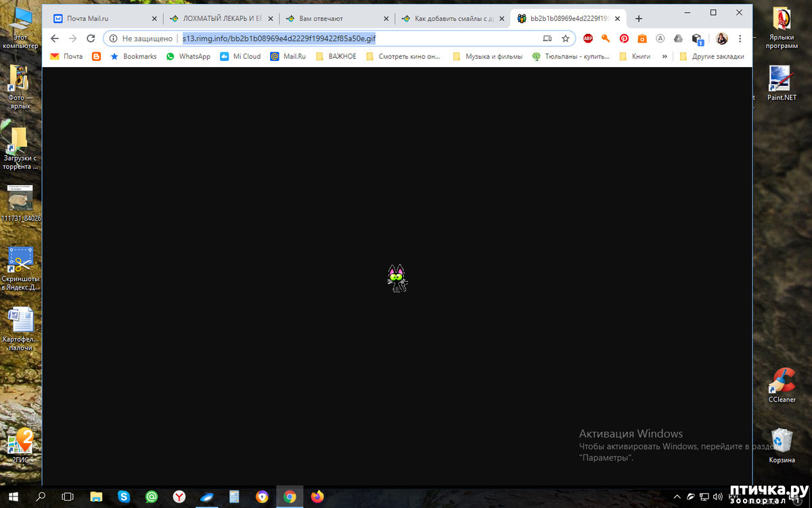Open Ярлыки программ desktop icon
Viewport: 812px width, 508px height.
782,28
